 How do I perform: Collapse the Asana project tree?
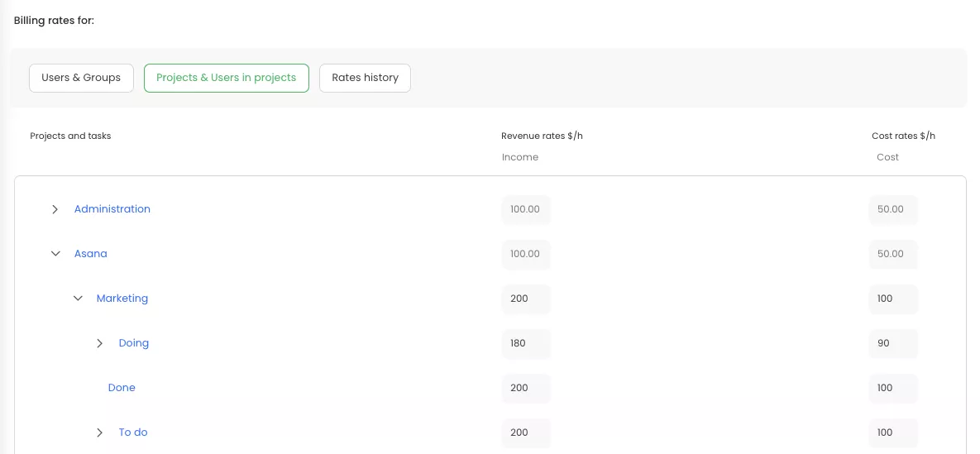tap(55, 254)
